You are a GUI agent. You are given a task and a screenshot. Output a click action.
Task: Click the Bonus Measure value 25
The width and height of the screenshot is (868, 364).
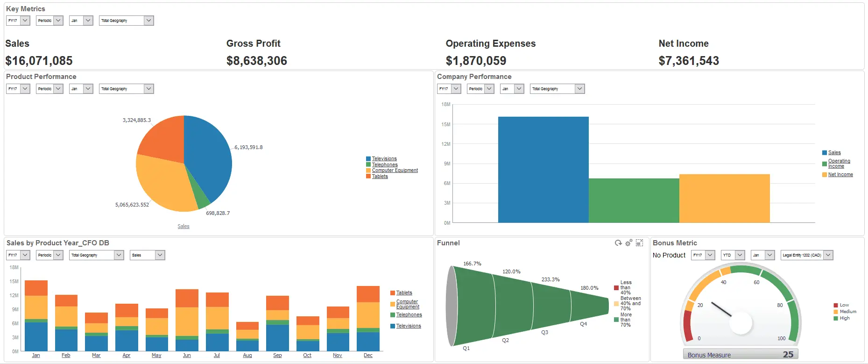788,355
